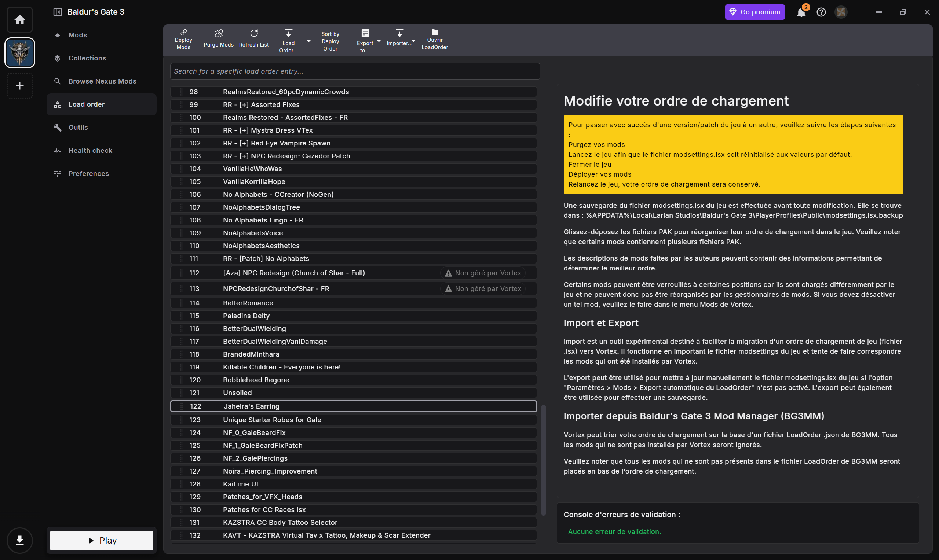
Task: Open the downloads icon at bottom left
Action: pyautogui.click(x=20, y=540)
